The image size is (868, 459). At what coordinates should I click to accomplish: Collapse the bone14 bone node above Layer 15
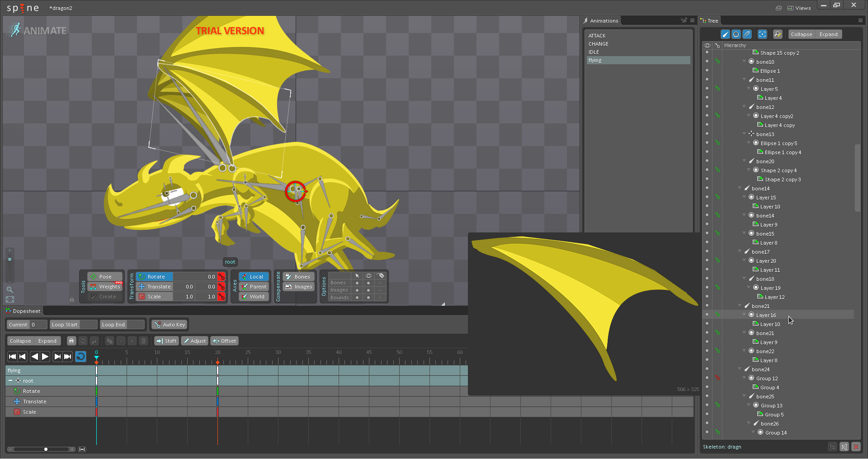point(740,188)
